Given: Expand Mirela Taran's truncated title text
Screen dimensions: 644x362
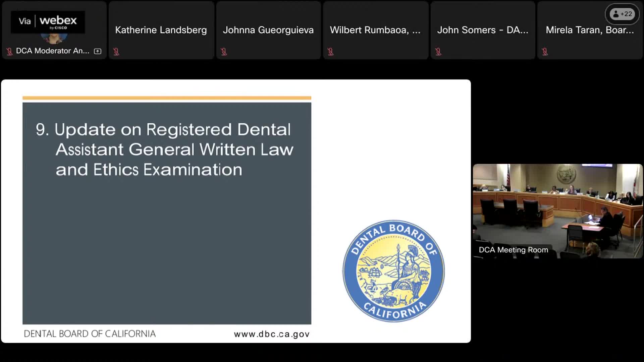Looking at the screenshot, I should click(589, 30).
